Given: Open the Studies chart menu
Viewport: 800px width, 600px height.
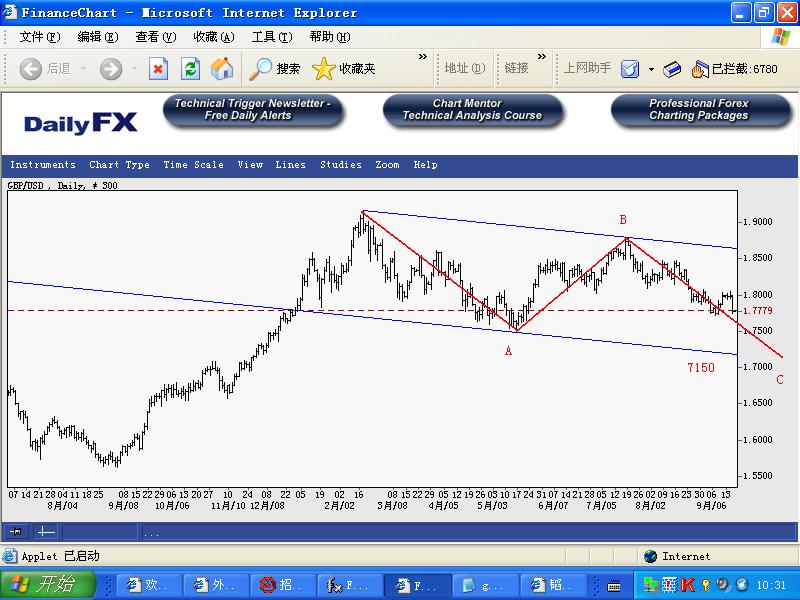Looking at the screenshot, I should pyautogui.click(x=341, y=165).
